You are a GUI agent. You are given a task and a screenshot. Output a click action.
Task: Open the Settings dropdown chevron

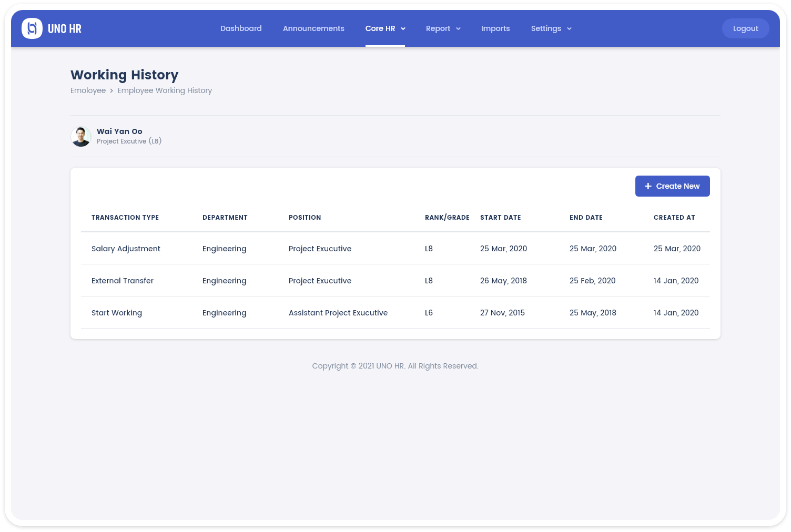569,29
